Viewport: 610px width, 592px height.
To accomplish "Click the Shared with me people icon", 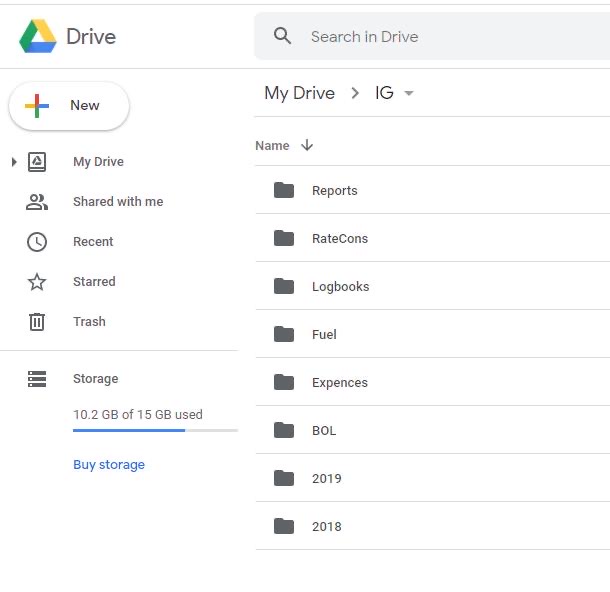I will point(37,202).
